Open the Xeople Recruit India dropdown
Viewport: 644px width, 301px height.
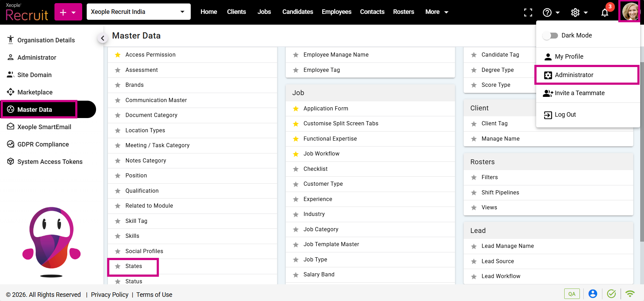click(x=138, y=12)
